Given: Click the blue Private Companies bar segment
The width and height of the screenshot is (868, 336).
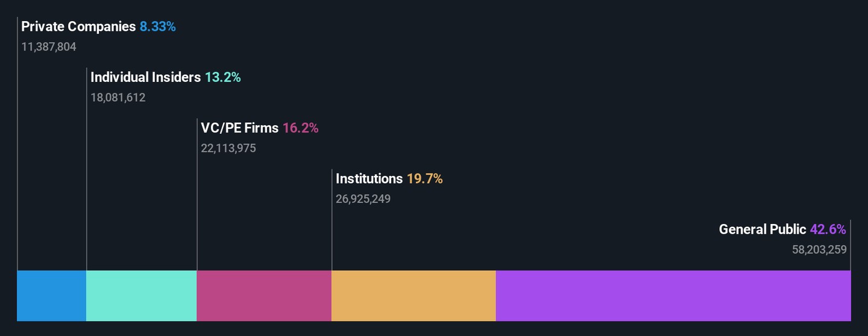Looking at the screenshot, I should point(52,296).
